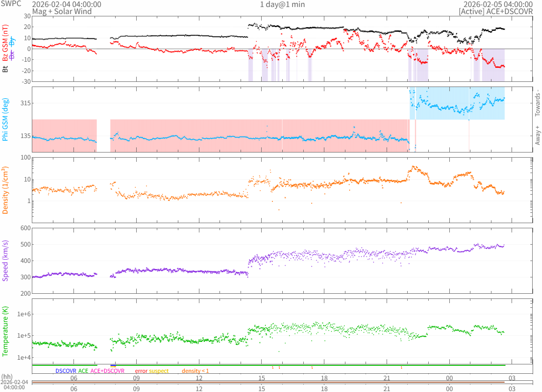The image size is (542, 392).
Task: Select the start time 2026-02-04 04:00:00 at top
Action: click(67, 5)
